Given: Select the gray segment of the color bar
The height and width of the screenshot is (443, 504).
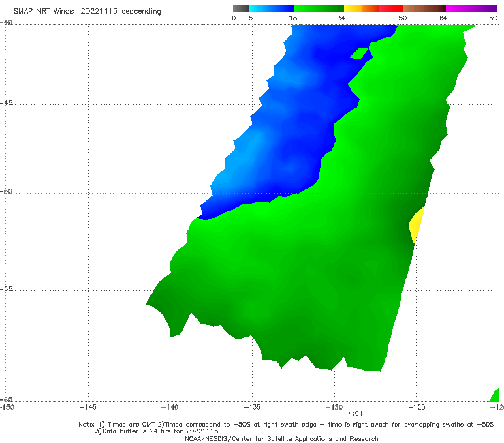Looking at the screenshot, I should coord(241,8).
